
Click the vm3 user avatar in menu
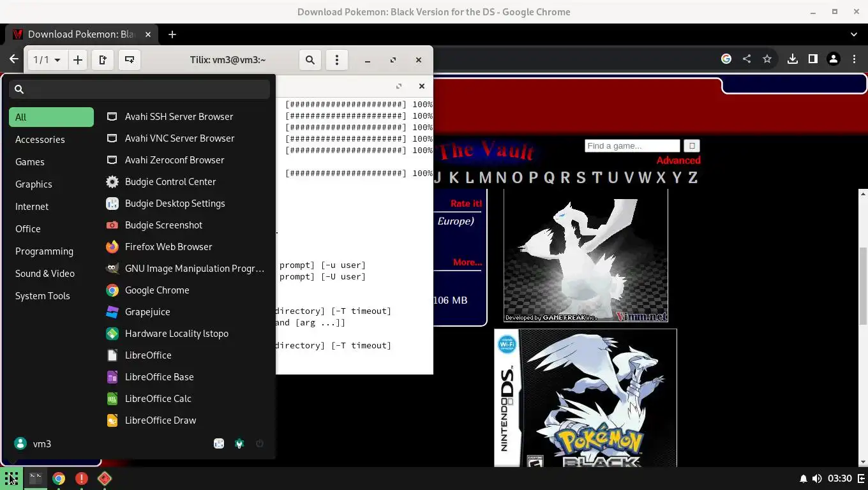click(20, 444)
